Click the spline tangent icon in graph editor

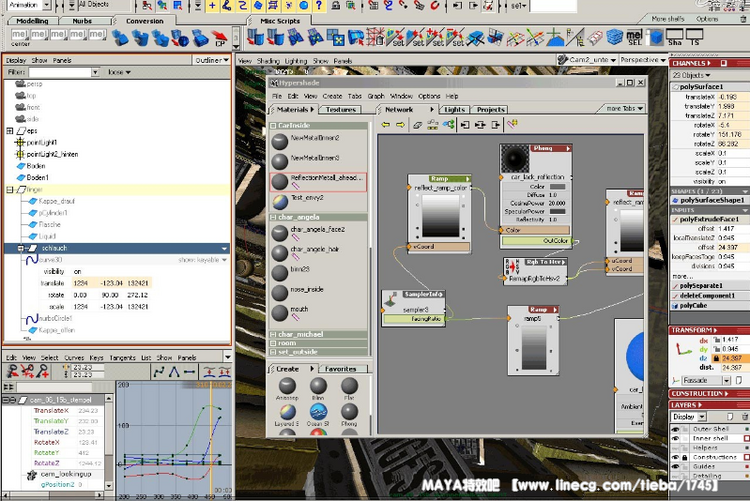coord(159,372)
